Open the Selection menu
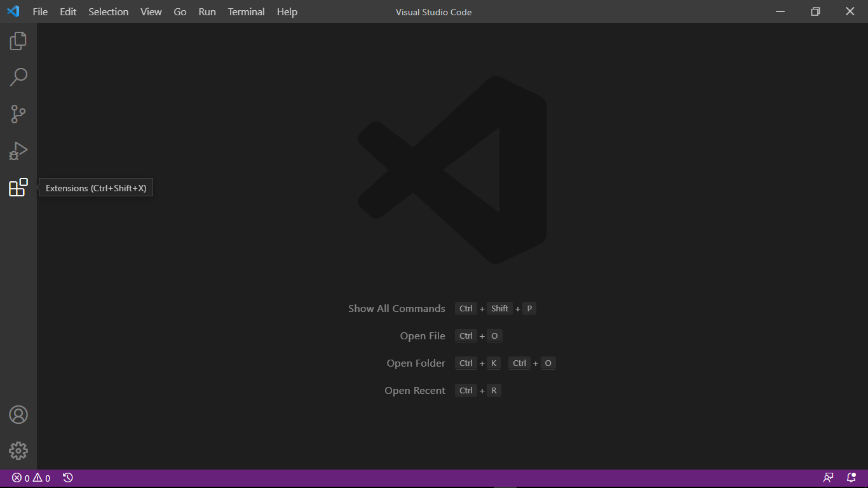This screenshot has height=488, width=868. pos(109,12)
